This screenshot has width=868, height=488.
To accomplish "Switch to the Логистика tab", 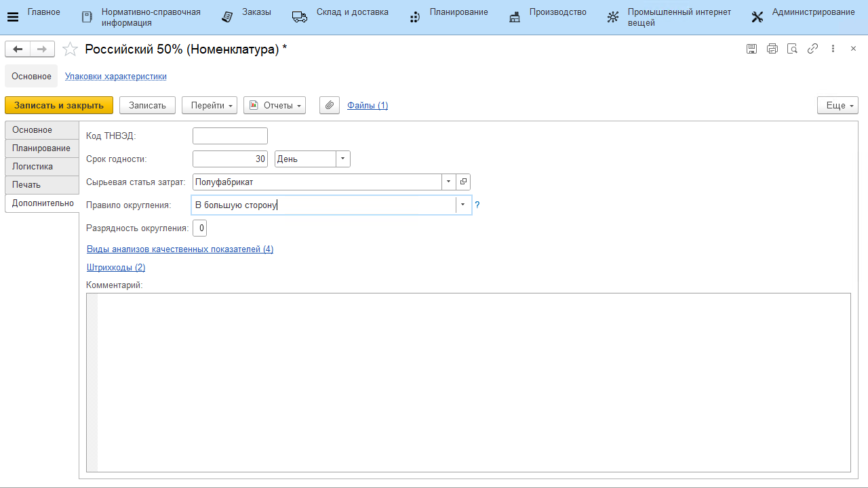I will [33, 167].
